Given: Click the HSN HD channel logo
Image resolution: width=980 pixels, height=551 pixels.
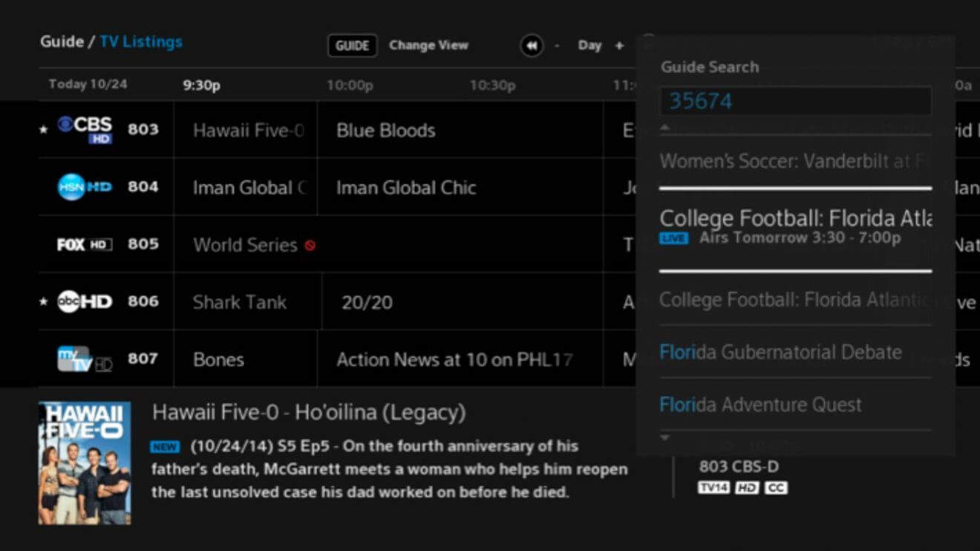Looking at the screenshot, I should [x=85, y=186].
